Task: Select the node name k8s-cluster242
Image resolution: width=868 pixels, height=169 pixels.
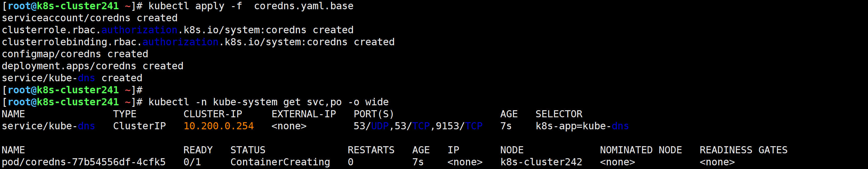Action: coord(541,162)
